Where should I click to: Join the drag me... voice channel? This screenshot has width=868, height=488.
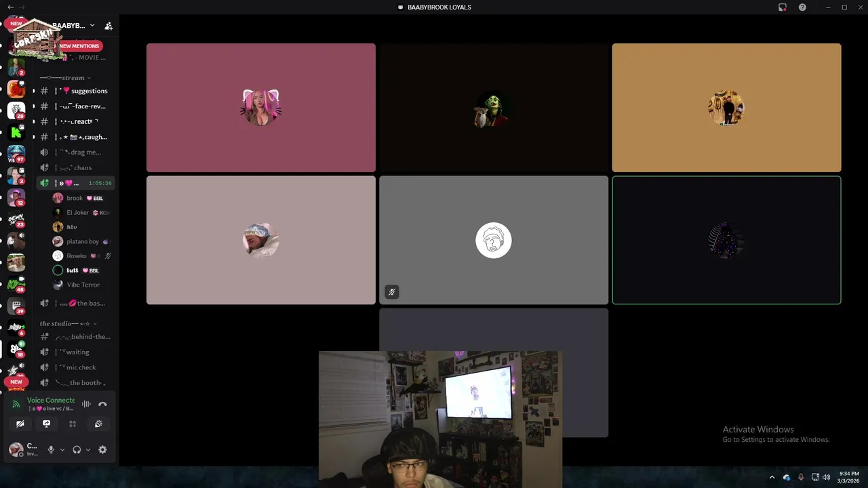coord(75,152)
